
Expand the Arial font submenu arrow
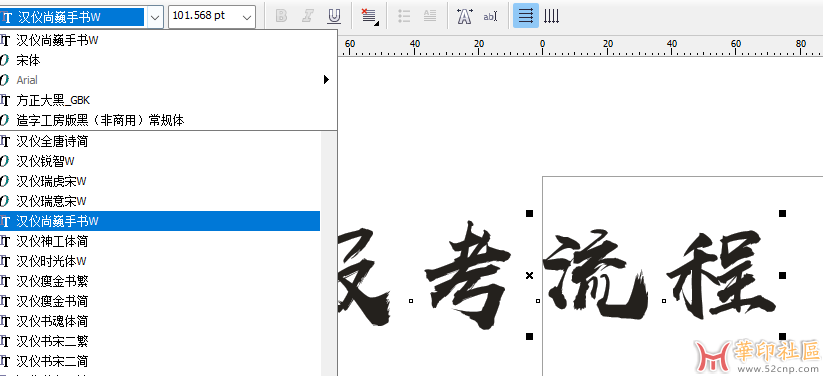point(326,80)
